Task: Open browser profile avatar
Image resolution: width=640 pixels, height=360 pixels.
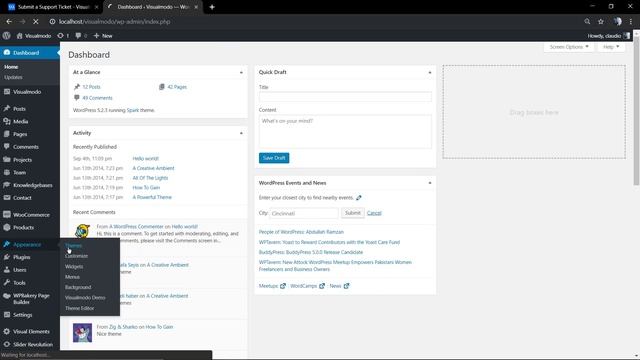Action: pos(618,22)
